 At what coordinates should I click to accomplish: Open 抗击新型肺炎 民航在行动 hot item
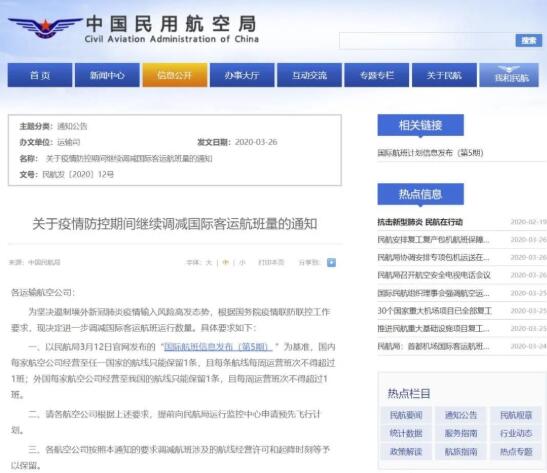[x=420, y=222]
